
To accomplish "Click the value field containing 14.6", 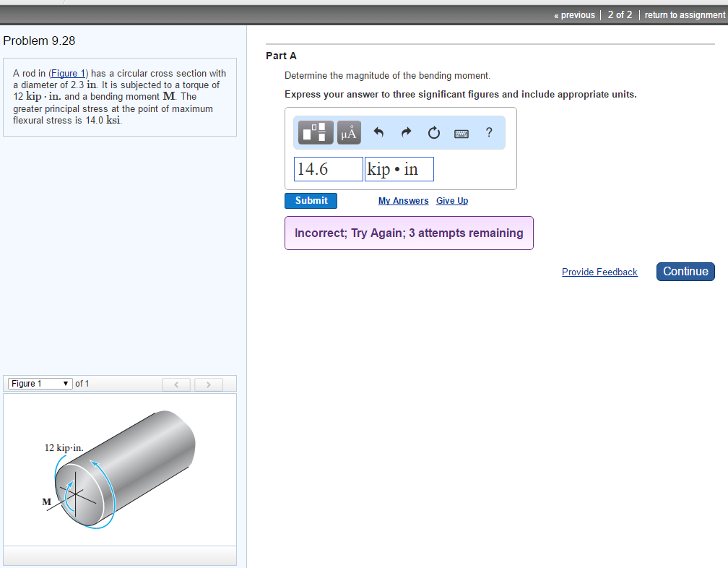I will (x=328, y=169).
